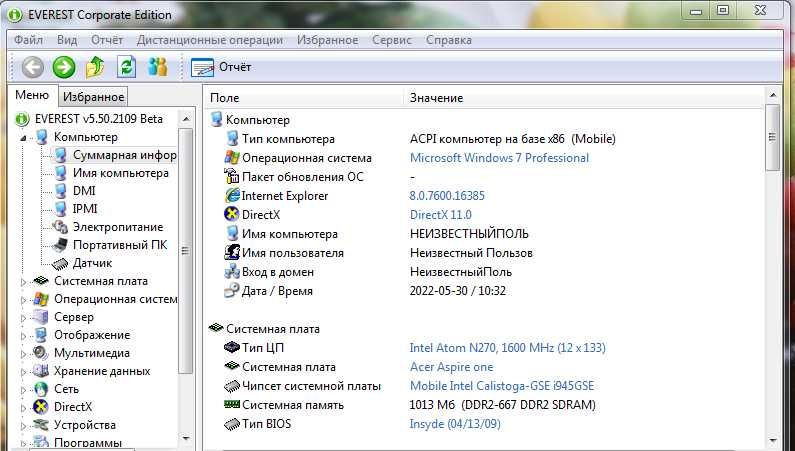Click the Системная плата icon in tree

tap(41, 281)
